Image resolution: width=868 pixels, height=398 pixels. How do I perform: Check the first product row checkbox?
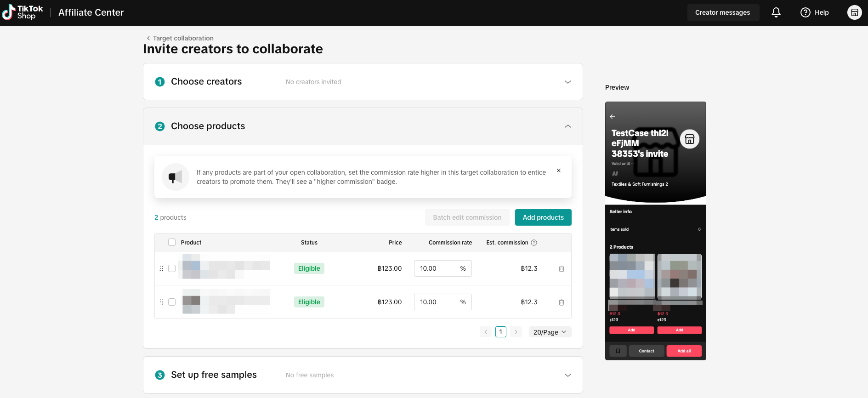pos(172,268)
